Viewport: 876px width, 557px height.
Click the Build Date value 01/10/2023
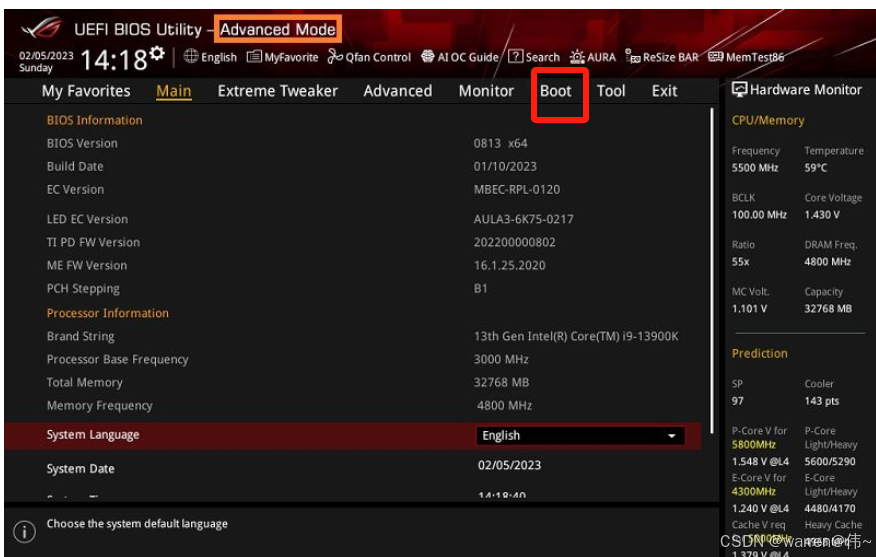coord(505,166)
